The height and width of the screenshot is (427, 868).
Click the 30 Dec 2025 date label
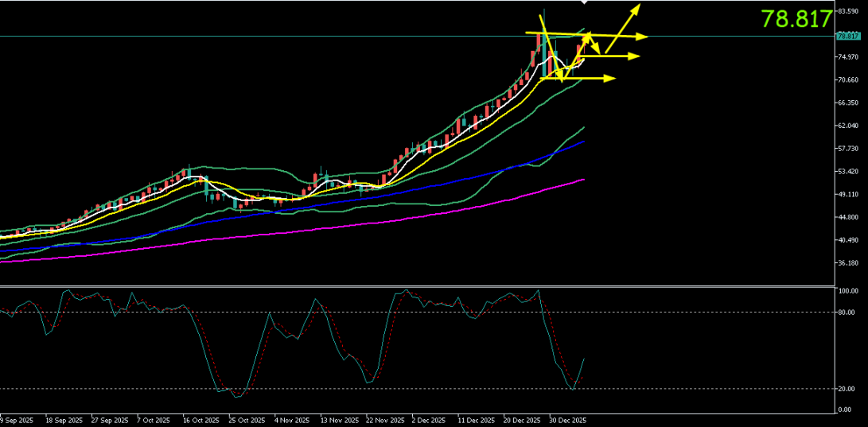567,419
